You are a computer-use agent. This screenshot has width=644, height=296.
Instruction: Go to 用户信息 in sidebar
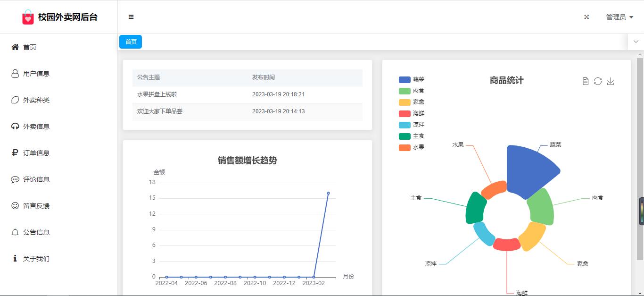(x=36, y=74)
